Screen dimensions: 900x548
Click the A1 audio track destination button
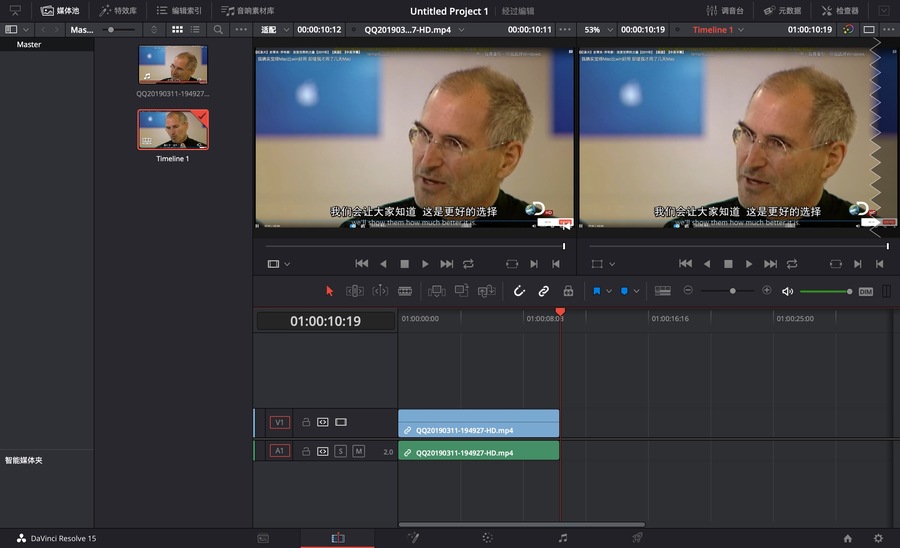coord(280,451)
